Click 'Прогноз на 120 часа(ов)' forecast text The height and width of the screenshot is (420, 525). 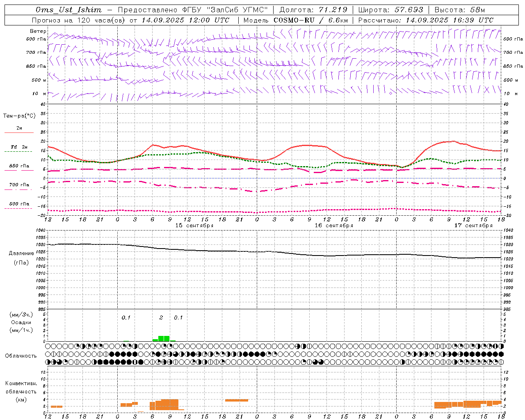(79, 20)
